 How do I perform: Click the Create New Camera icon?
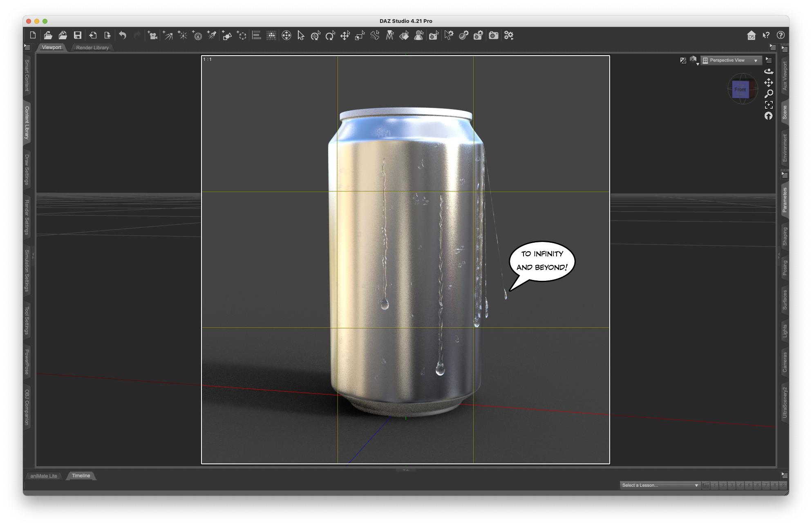pyautogui.click(x=152, y=36)
